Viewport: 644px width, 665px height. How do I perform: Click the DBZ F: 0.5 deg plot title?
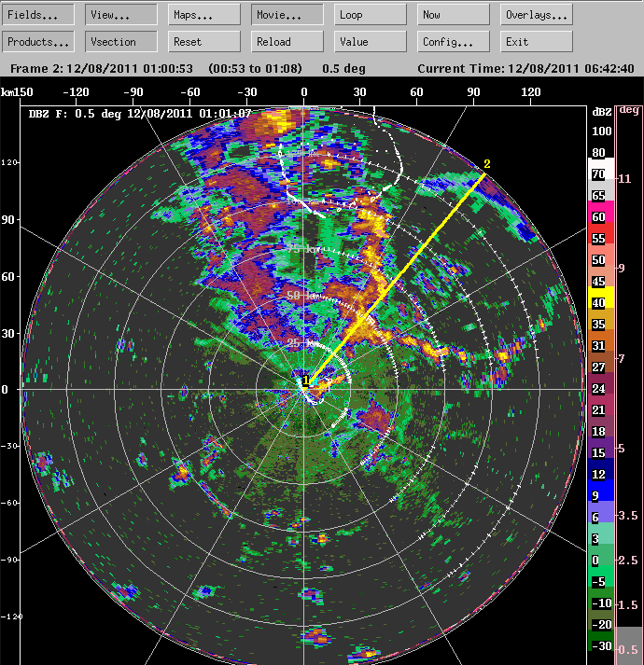pyautogui.click(x=140, y=114)
